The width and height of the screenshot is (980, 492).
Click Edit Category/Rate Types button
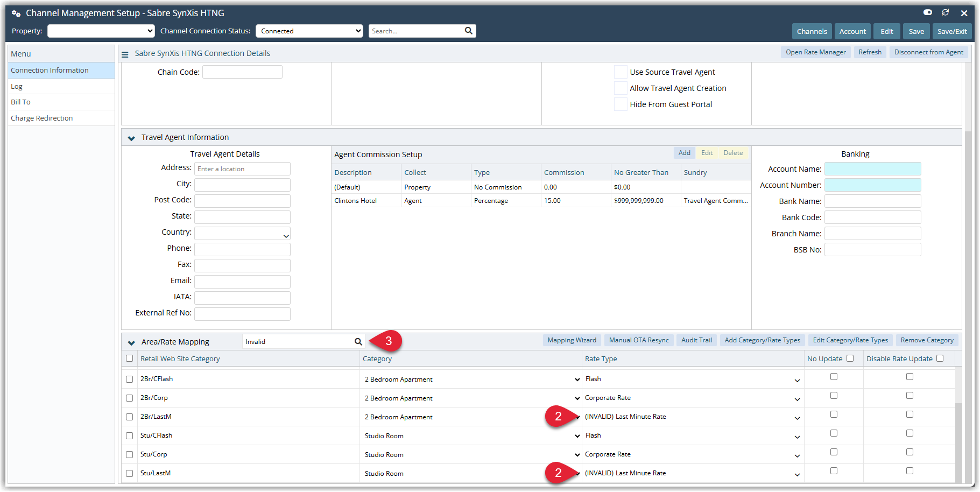(x=850, y=340)
